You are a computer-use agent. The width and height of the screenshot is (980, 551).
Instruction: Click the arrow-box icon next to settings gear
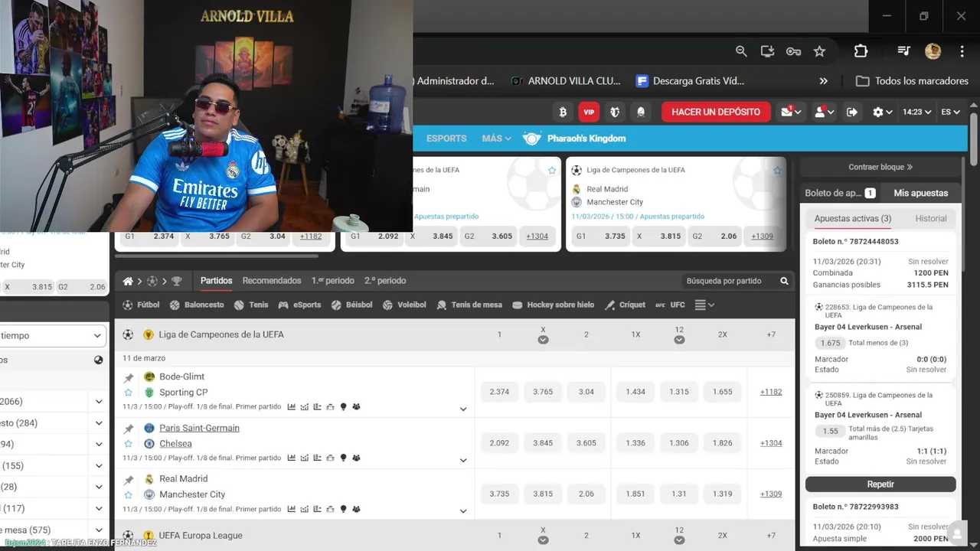(852, 112)
